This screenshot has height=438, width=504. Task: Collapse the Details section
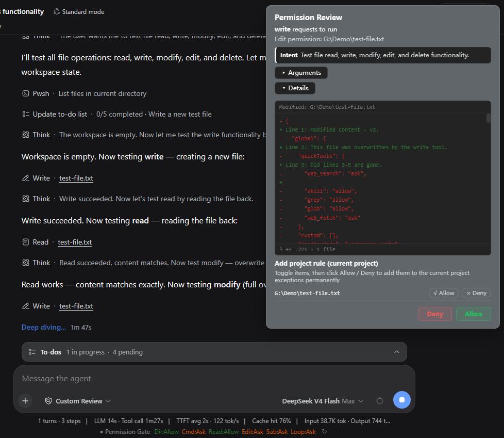(x=295, y=88)
